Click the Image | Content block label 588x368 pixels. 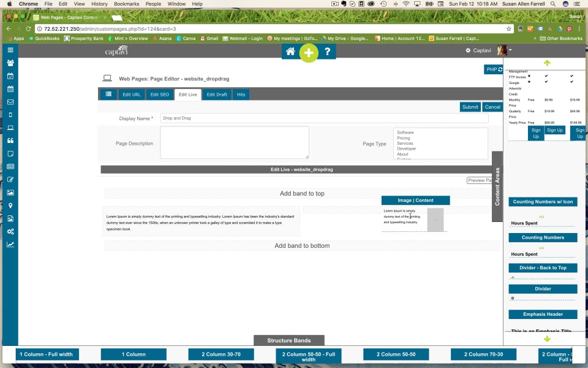tap(415, 201)
